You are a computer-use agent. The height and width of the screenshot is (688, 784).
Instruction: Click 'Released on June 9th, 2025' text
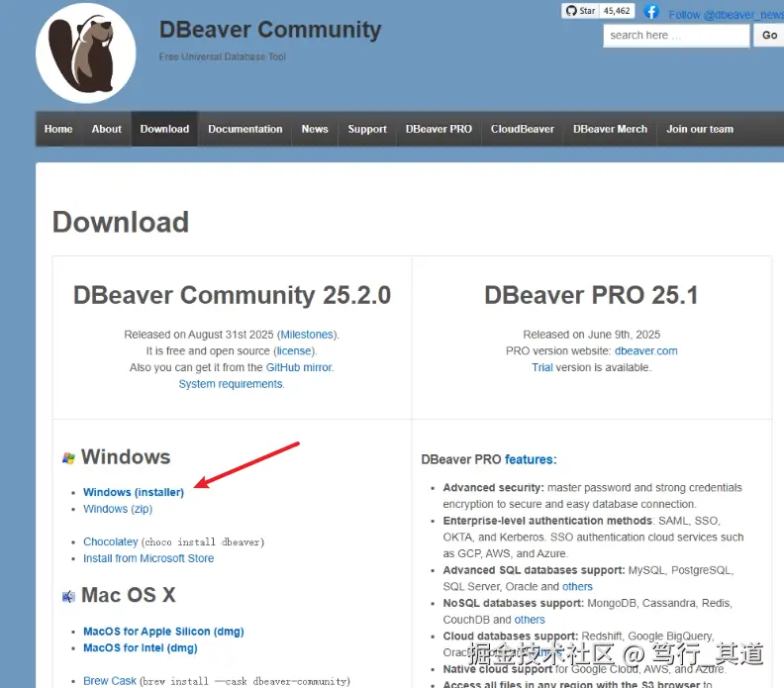click(x=592, y=335)
